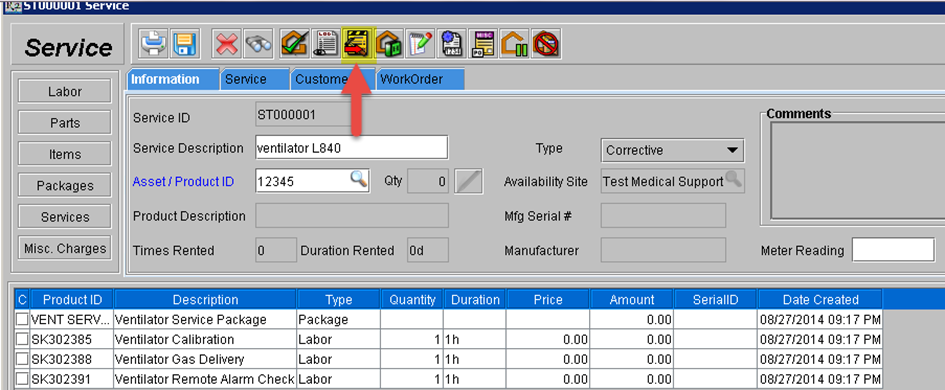Check the SK302391 row checkbox
945x390 pixels.
tap(22, 379)
